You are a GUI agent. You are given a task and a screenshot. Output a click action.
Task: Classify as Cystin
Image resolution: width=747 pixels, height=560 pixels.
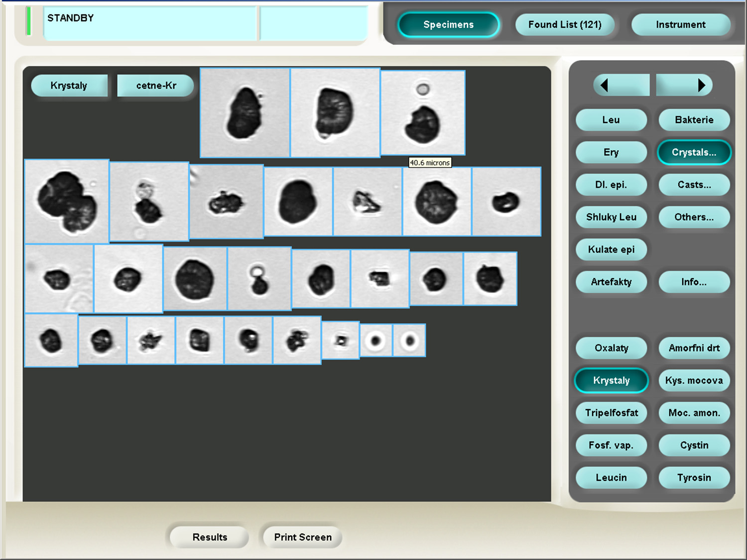pyautogui.click(x=694, y=445)
